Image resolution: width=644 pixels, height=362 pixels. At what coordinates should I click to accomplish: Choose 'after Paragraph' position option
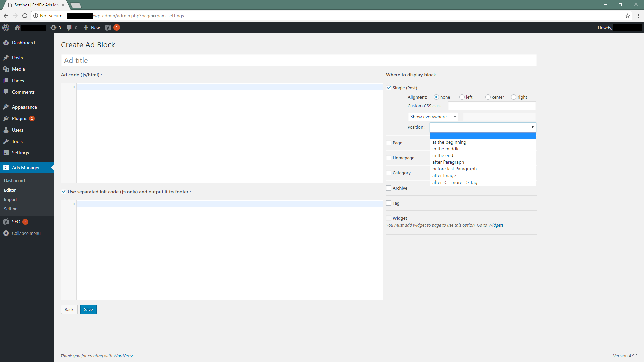point(483,162)
